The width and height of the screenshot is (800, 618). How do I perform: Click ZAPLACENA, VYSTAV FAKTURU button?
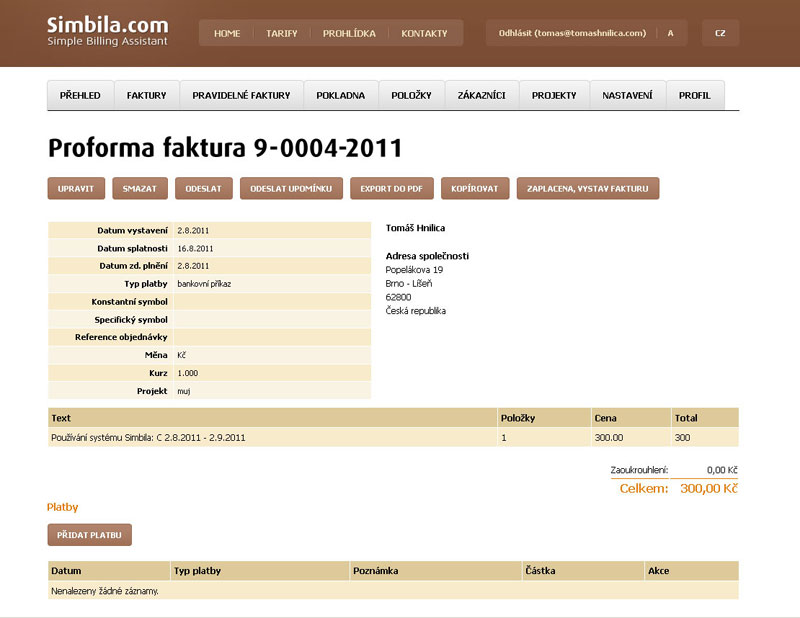[587, 188]
